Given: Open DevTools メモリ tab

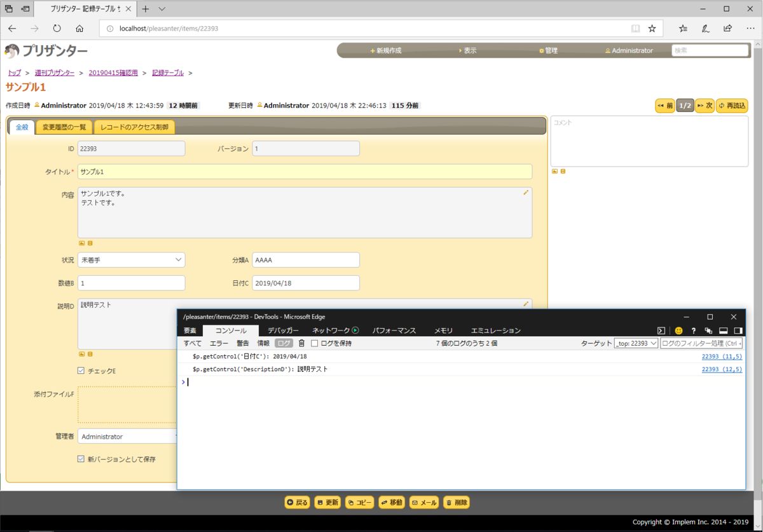Looking at the screenshot, I should 443,331.
